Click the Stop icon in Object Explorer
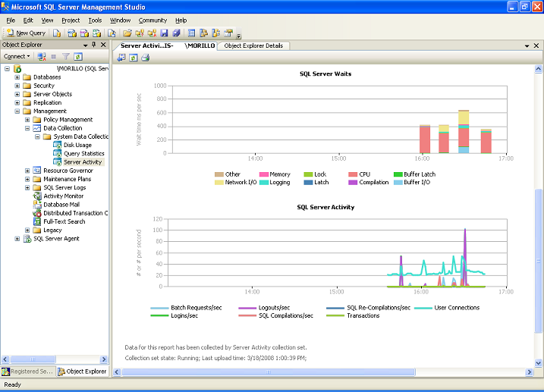 coord(53,57)
